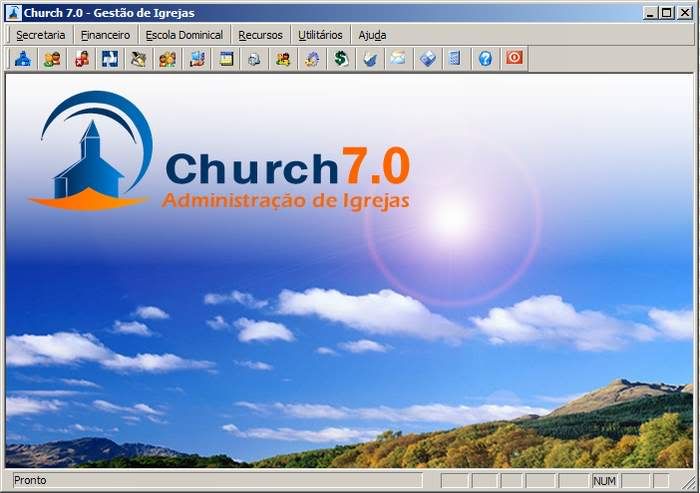Open the calculator icon in toolbar

(x=456, y=59)
